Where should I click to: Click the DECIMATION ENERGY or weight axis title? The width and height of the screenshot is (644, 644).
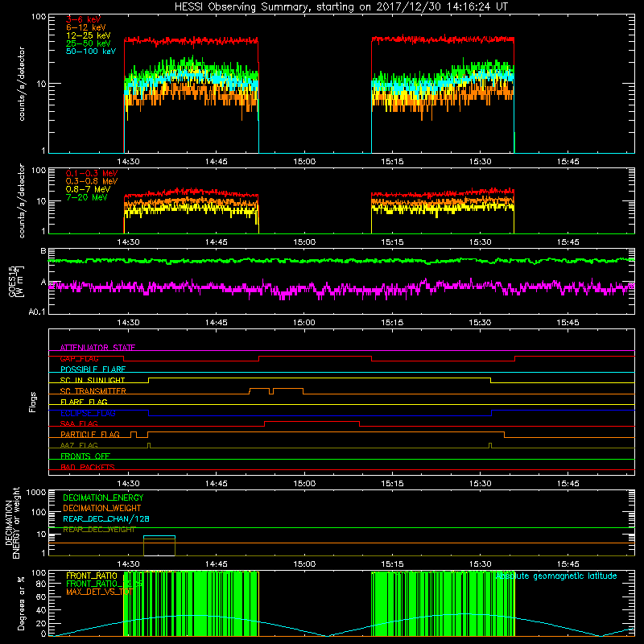[x=12, y=522]
